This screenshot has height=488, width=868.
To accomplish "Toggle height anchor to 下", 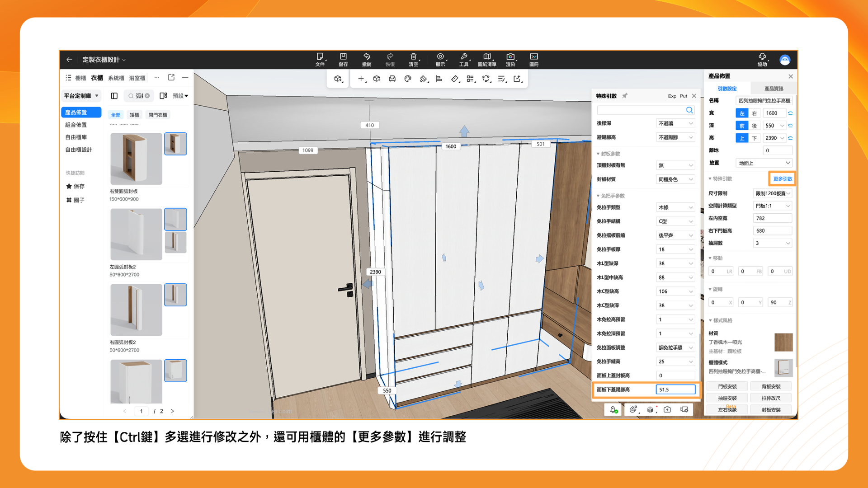I will click(754, 138).
